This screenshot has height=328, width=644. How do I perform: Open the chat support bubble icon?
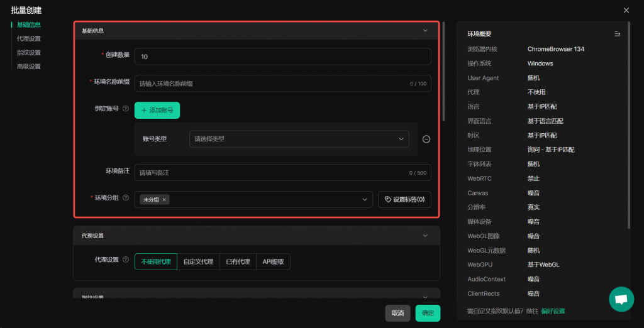(621, 299)
